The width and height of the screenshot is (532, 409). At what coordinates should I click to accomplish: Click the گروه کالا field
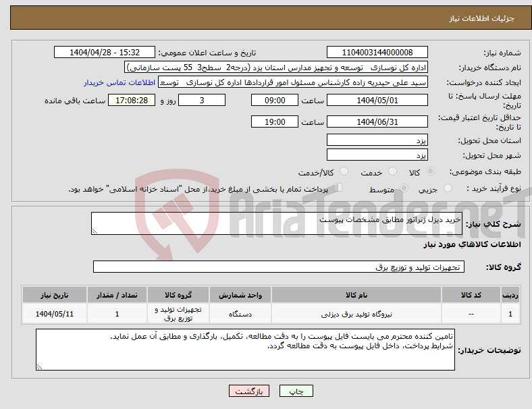[279, 267]
